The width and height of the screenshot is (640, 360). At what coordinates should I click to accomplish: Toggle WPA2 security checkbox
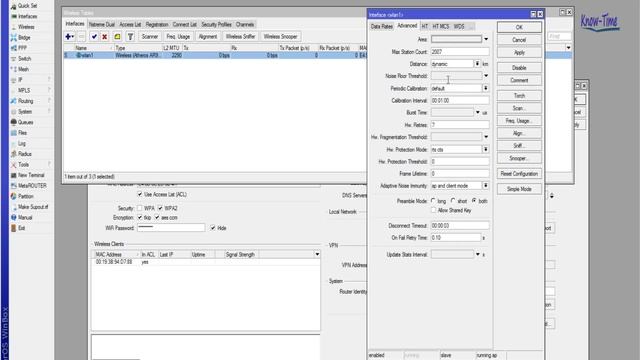point(160,208)
